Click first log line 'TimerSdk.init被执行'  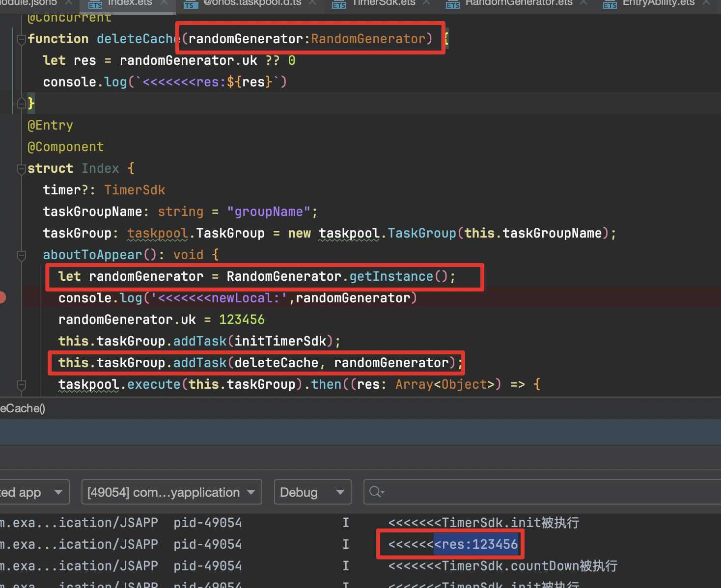[x=483, y=523]
